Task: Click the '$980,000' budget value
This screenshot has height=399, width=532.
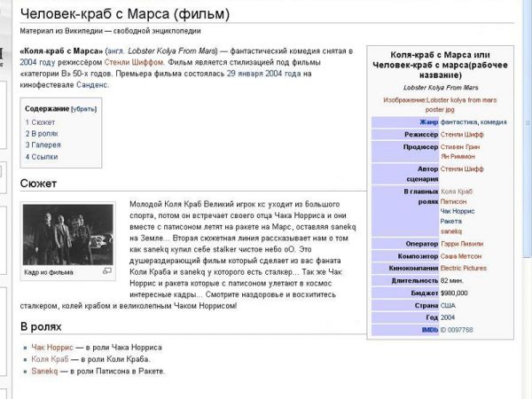Action: [x=454, y=293]
